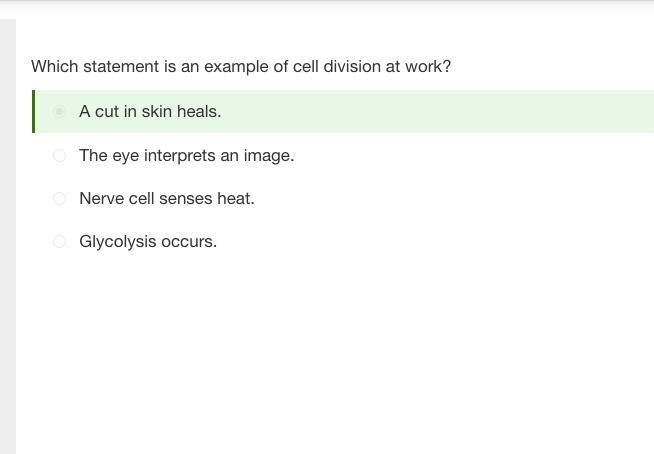Click the blank white area below the answers
The height and width of the screenshot is (454, 654).
pyautogui.click(x=334, y=351)
